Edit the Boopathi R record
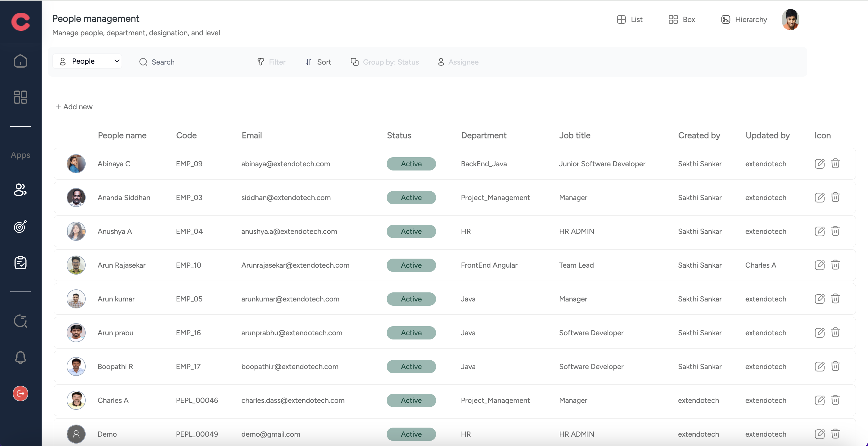 point(819,366)
